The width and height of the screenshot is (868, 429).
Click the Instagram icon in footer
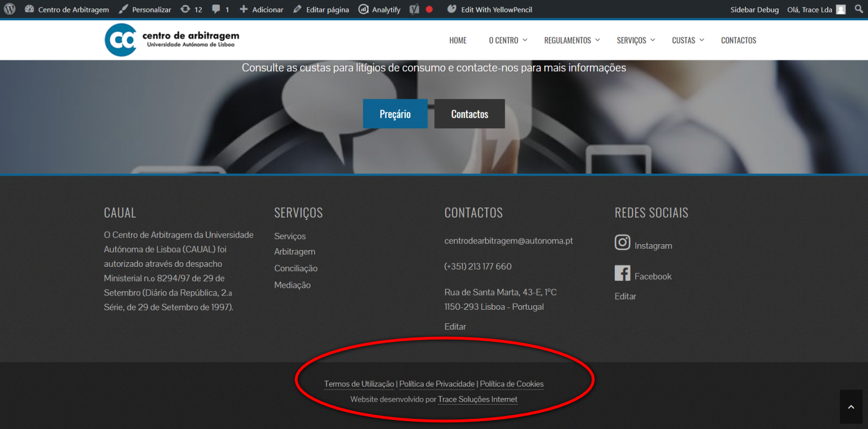(x=622, y=242)
